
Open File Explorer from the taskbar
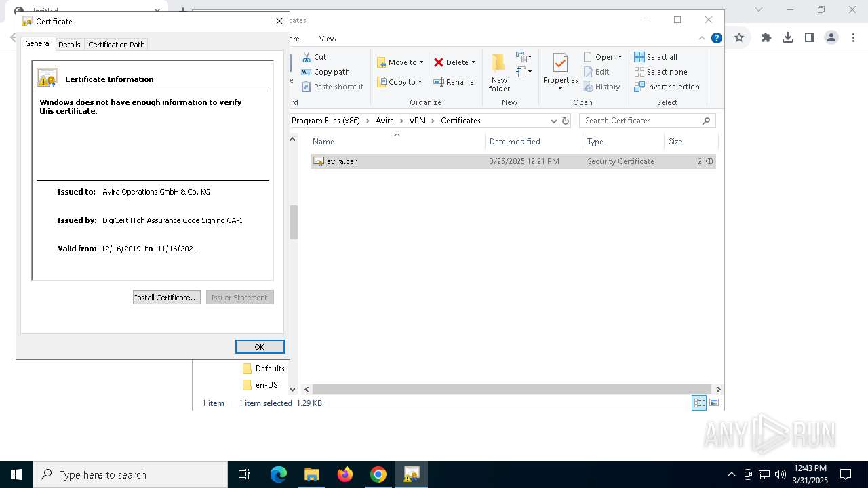pyautogui.click(x=312, y=474)
